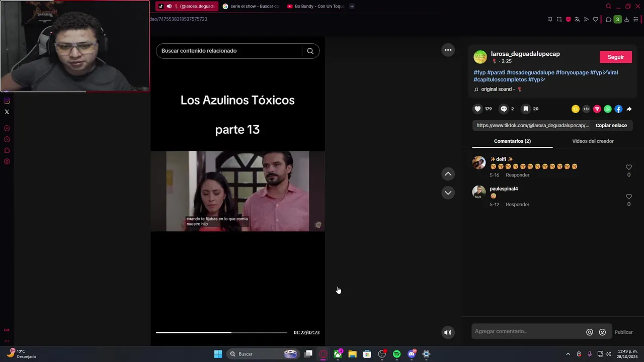644x362 pixels.
Task: Open larosa_deguadalupecap username link
Action: point(525,54)
